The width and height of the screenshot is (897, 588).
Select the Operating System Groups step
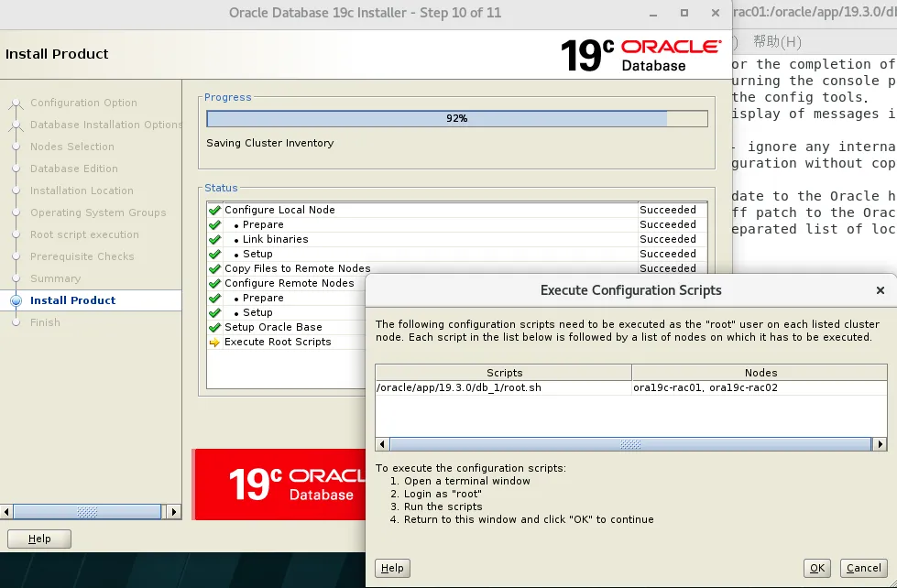98,212
